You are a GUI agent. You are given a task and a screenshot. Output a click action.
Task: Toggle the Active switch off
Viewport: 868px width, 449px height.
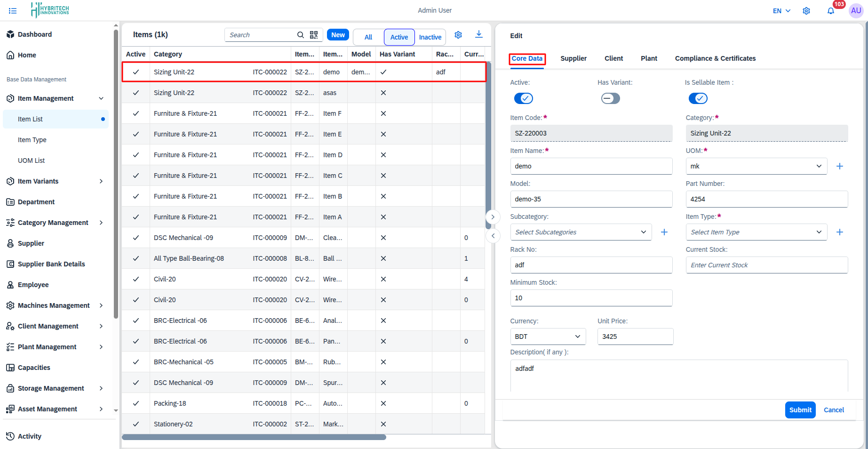[523, 98]
